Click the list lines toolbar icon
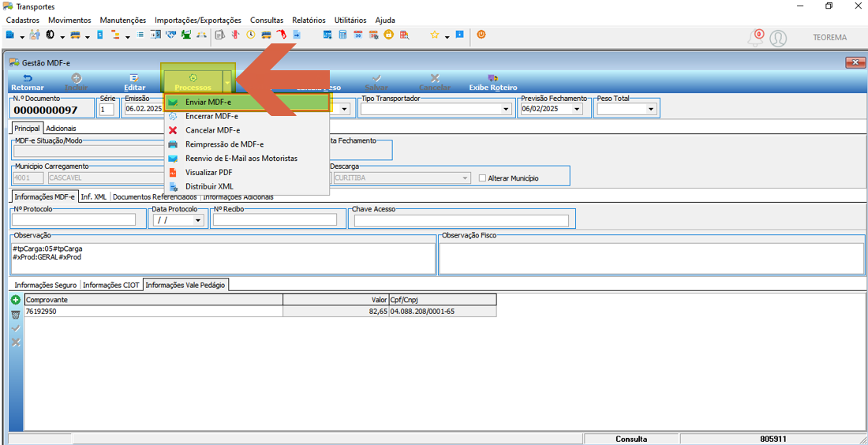This screenshot has width=868, height=445. coord(140,35)
